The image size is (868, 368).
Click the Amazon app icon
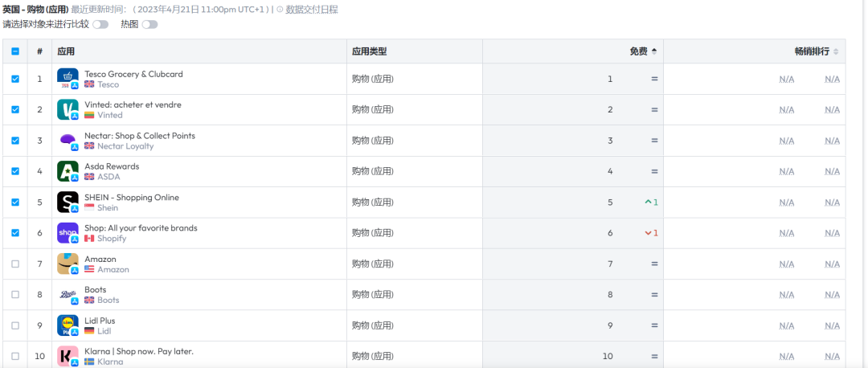click(x=68, y=264)
